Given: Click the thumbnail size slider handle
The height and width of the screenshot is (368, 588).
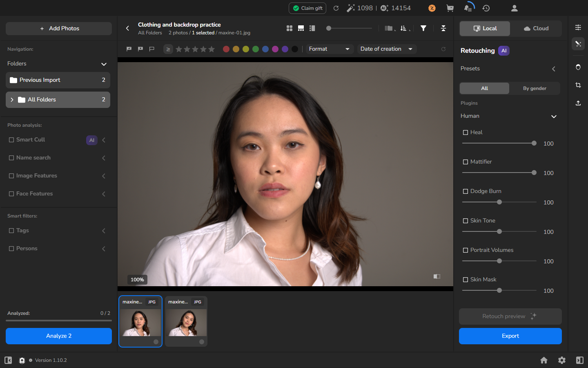Looking at the screenshot, I should [328, 28].
